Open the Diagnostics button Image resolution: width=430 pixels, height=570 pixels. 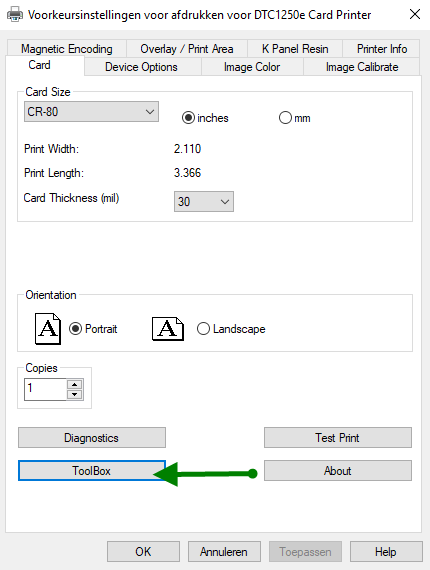click(x=92, y=438)
